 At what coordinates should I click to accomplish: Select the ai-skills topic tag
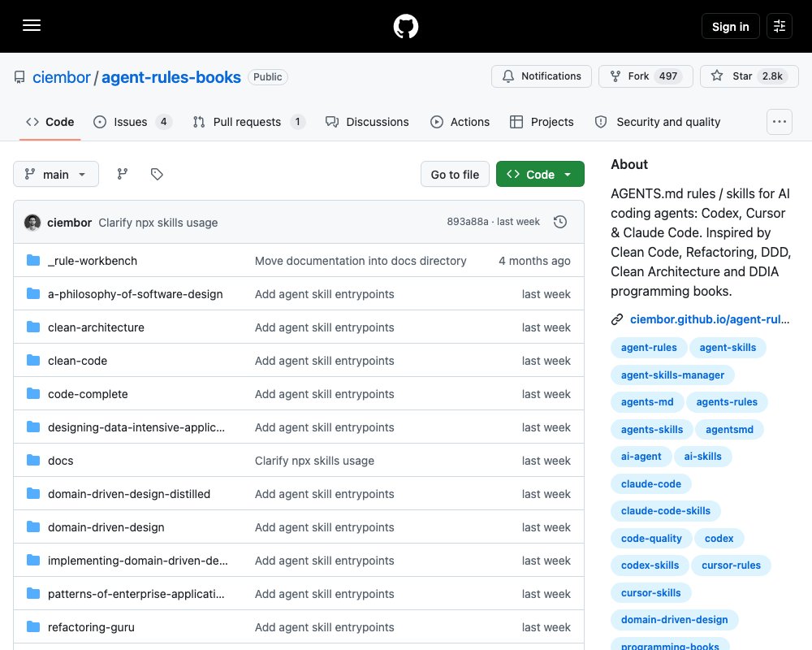pos(702,457)
